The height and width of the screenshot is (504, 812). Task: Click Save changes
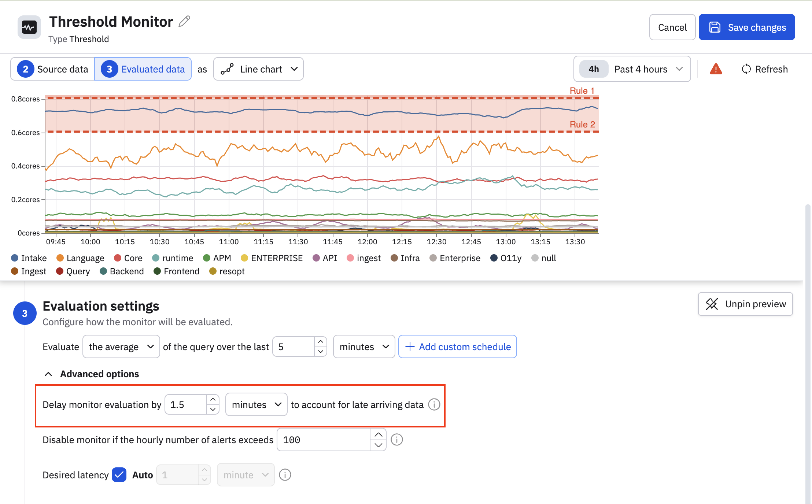coord(746,27)
